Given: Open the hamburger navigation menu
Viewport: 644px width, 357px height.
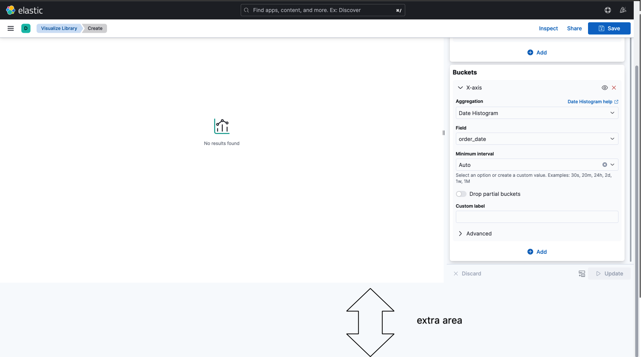Looking at the screenshot, I should click(x=11, y=28).
